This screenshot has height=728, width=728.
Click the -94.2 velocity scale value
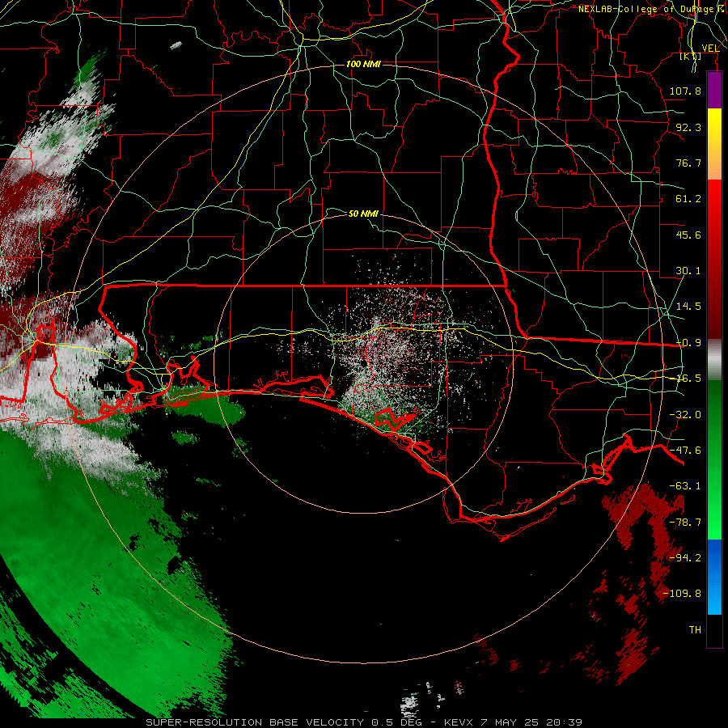coord(685,558)
